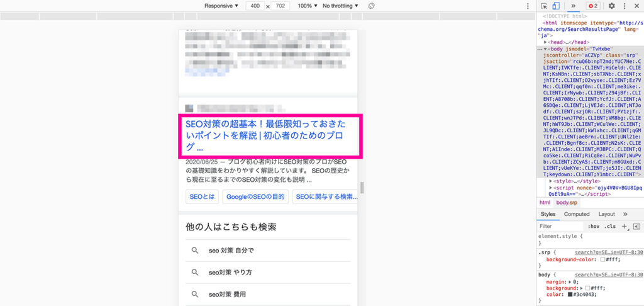Grab the viewport resize handle

(362, 188)
